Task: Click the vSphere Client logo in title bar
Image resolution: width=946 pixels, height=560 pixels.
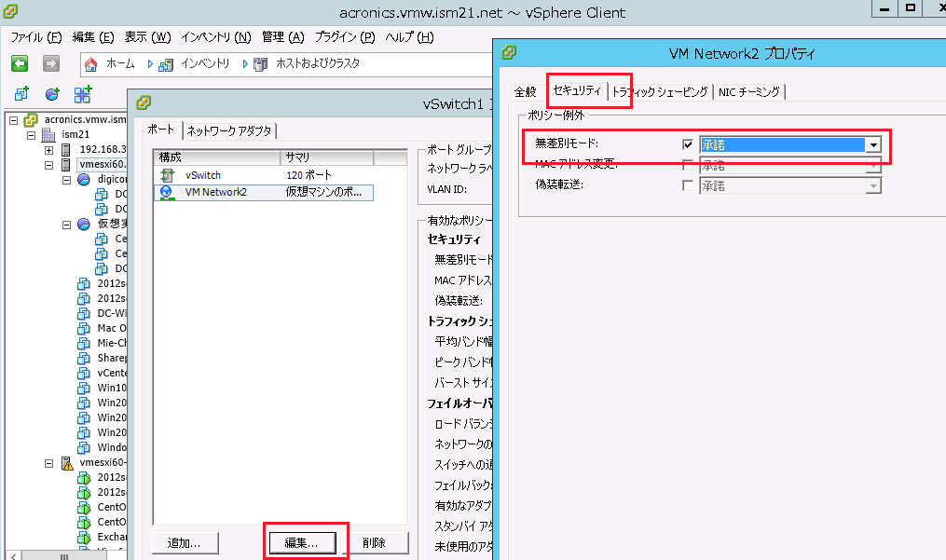Action: [x=10, y=11]
